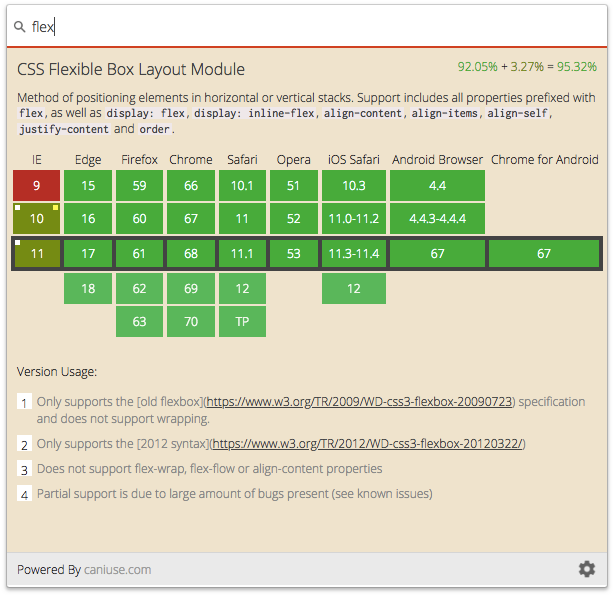Click iOS Safari 11.3-11.4 cell
614x596 pixels.
(x=354, y=253)
